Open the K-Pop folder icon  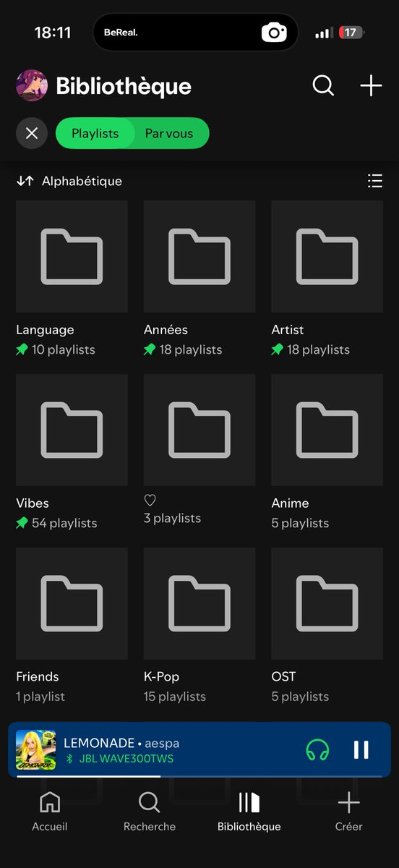[x=199, y=604]
